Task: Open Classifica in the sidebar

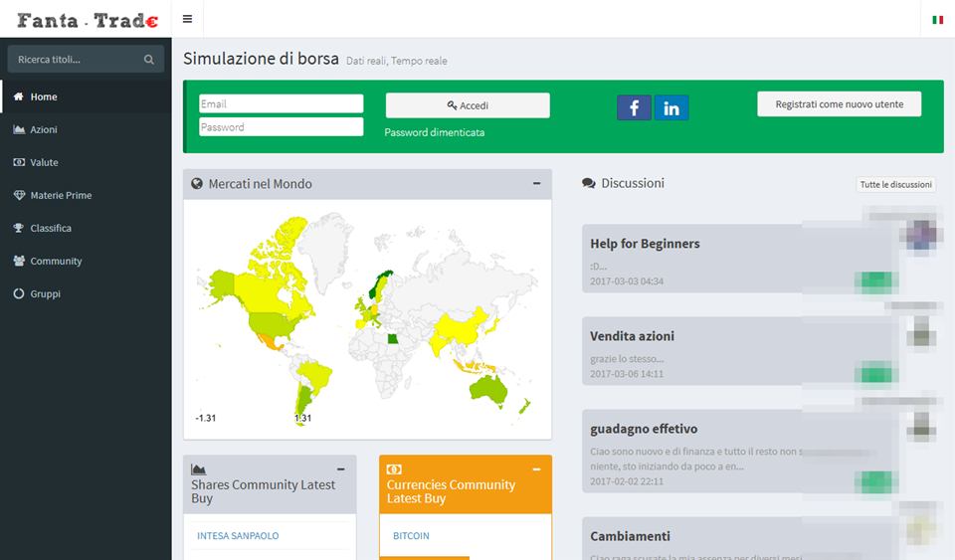Action: tap(86, 228)
